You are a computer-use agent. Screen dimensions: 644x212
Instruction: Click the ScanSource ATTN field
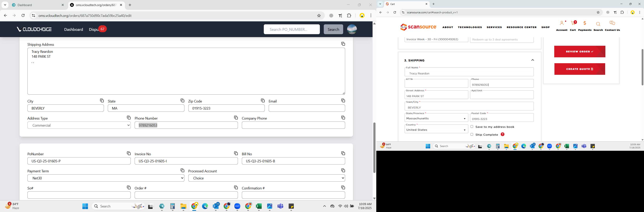pyautogui.click(x=436, y=83)
